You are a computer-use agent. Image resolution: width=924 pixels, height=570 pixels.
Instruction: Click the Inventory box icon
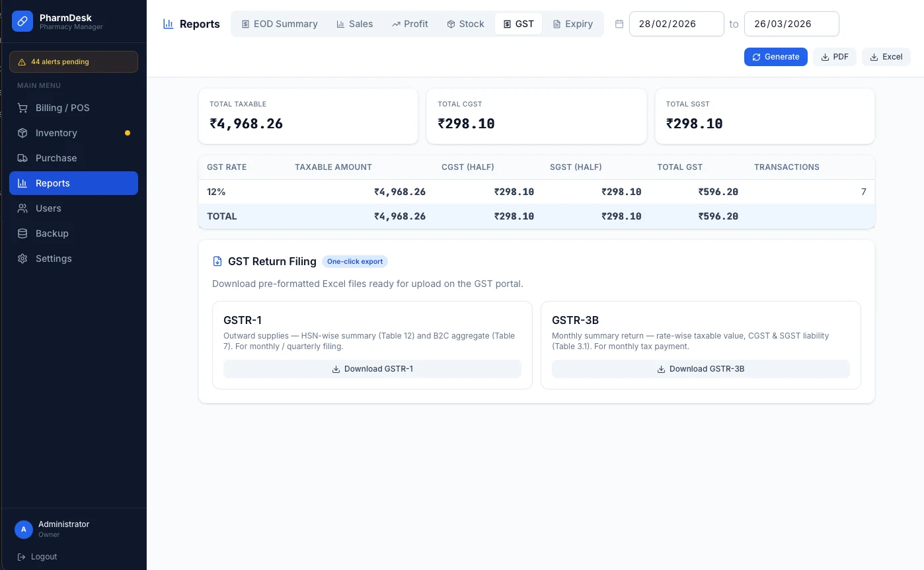point(22,133)
